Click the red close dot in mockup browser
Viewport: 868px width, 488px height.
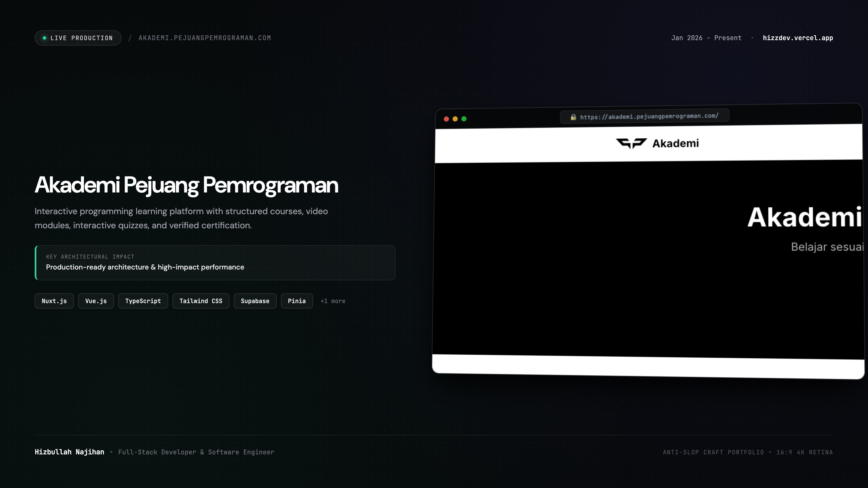click(x=446, y=119)
